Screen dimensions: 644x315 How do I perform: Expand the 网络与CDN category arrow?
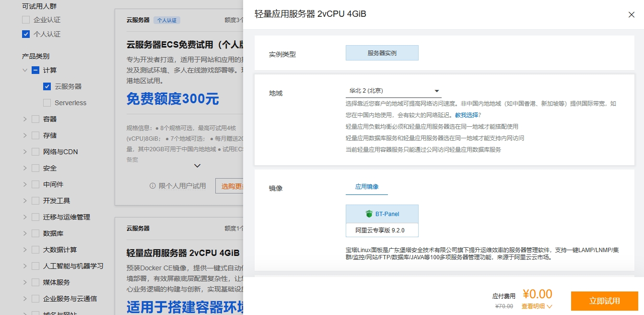point(25,152)
